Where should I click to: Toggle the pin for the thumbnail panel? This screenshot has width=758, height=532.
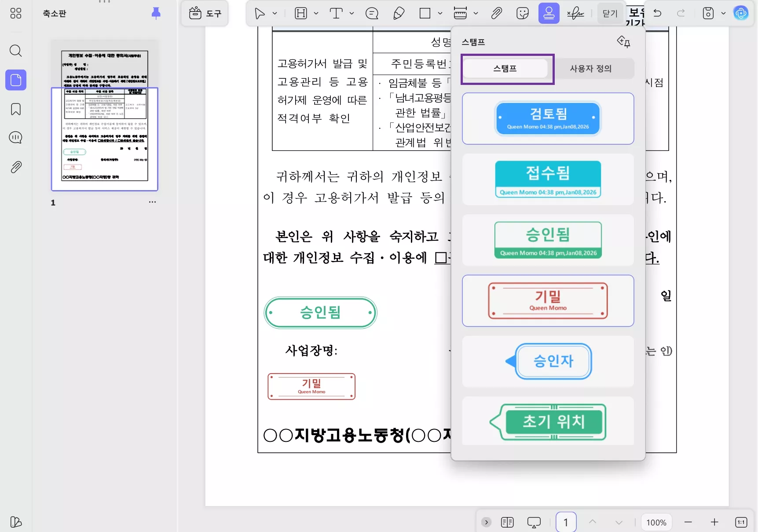click(156, 14)
